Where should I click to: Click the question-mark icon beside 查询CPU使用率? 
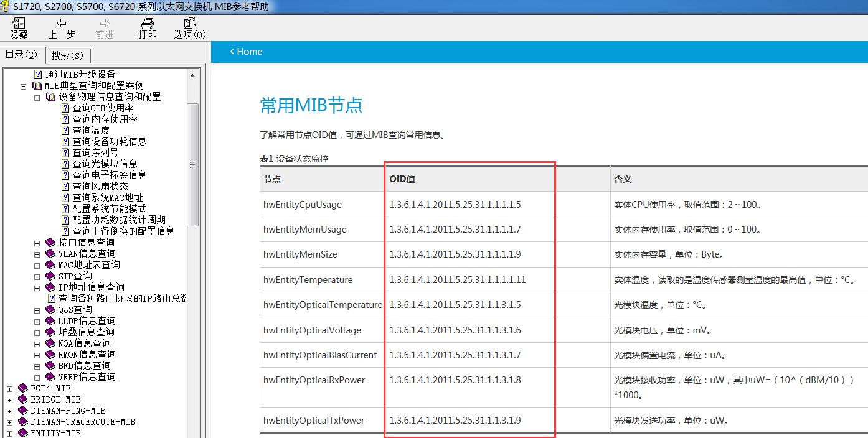pos(65,108)
